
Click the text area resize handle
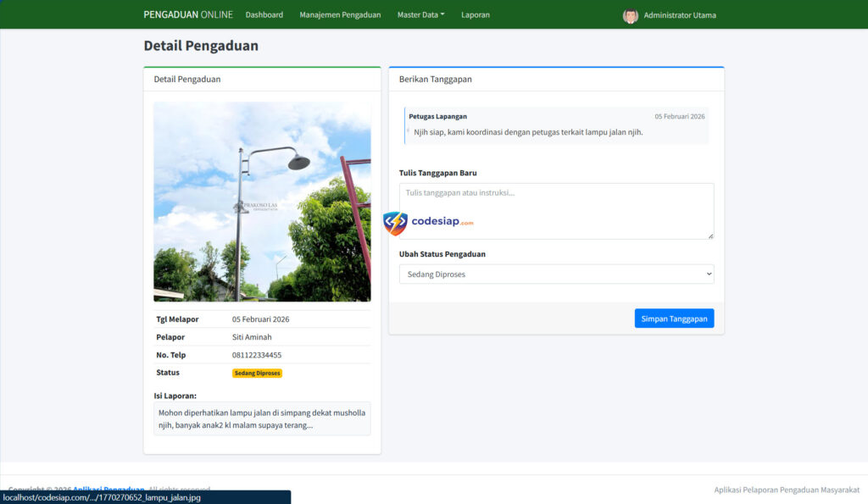(x=710, y=235)
